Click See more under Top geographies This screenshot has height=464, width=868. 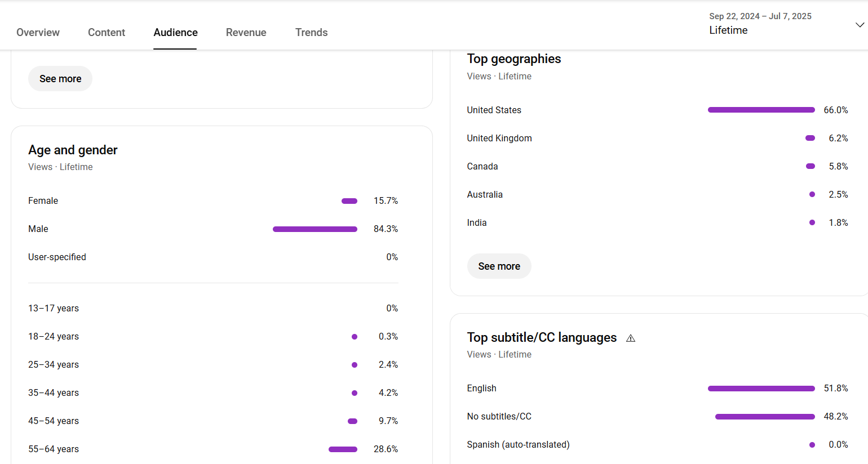tap(499, 266)
